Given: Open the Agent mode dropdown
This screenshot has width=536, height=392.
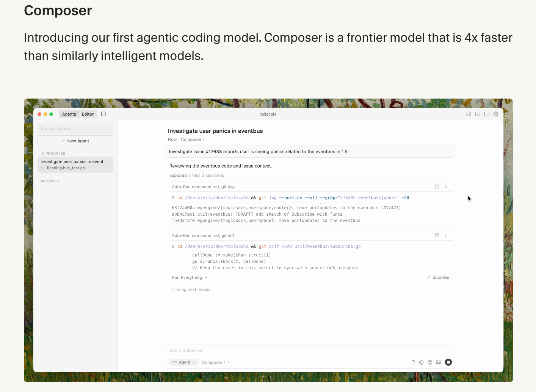Looking at the screenshot, I should pos(184,362).
